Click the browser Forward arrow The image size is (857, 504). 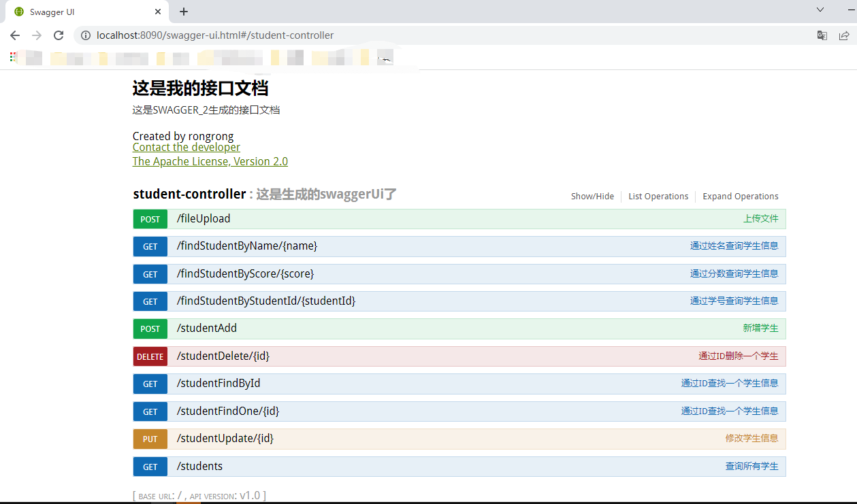click(x=37, y=35)
